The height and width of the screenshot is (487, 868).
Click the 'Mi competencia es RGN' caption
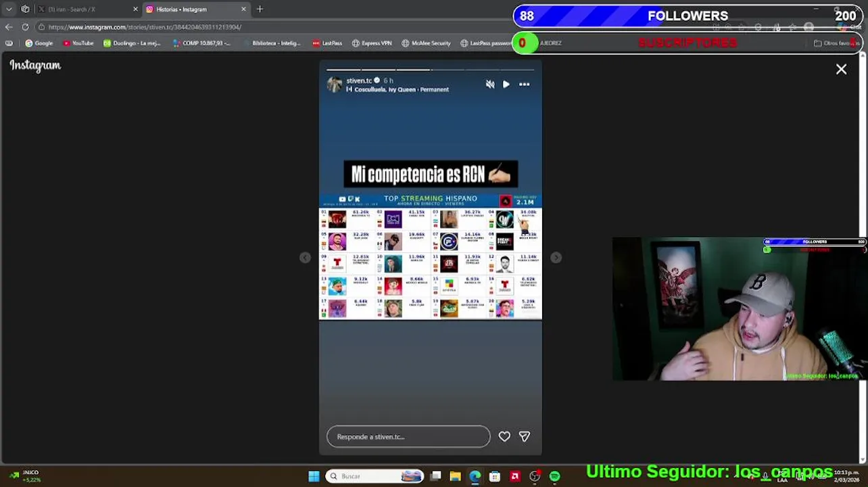click(x=431, y=175)
